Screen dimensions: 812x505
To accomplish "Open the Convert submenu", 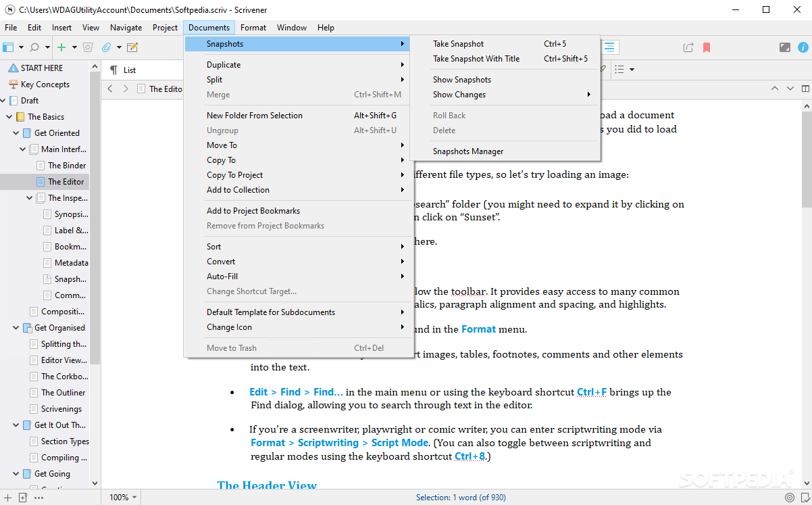I will 299,262.
